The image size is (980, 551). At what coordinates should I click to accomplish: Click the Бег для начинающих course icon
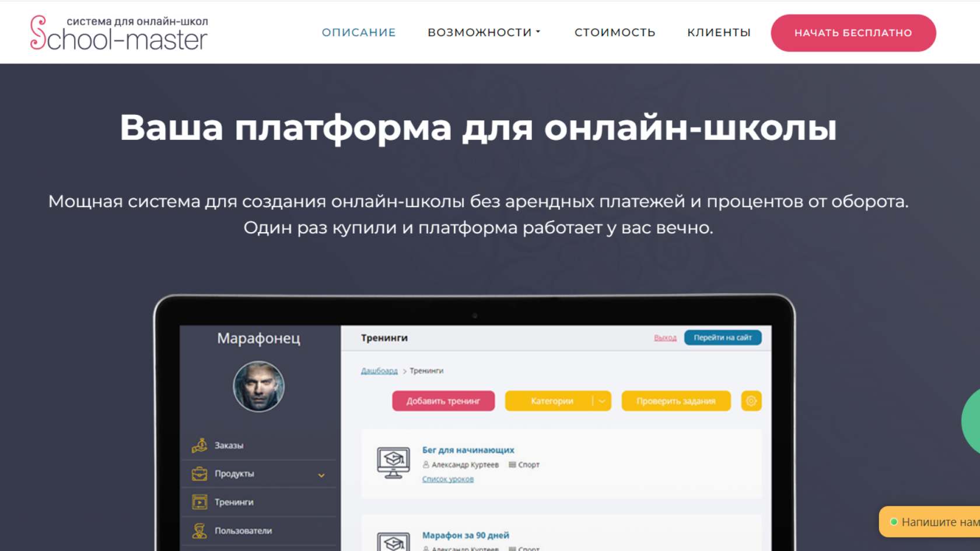click(393, 463)
